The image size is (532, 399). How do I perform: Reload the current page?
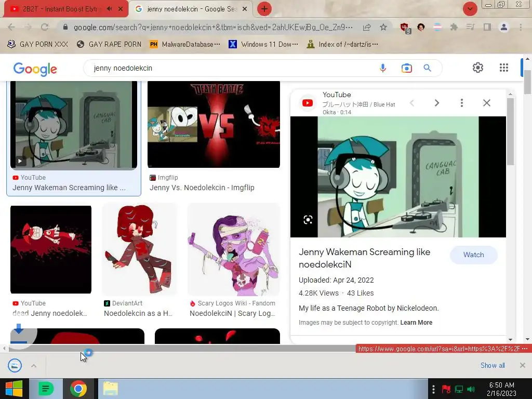click(x=45, y=27)
